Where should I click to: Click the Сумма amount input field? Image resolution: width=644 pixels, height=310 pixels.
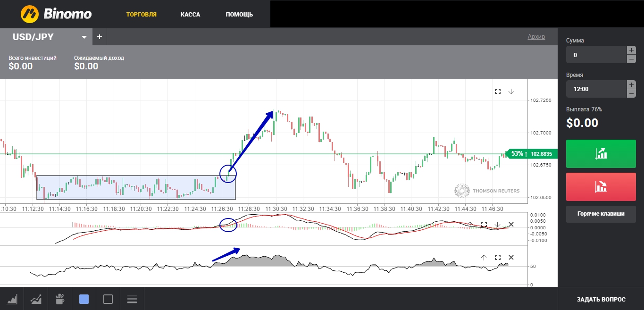(x=596, y=55)
